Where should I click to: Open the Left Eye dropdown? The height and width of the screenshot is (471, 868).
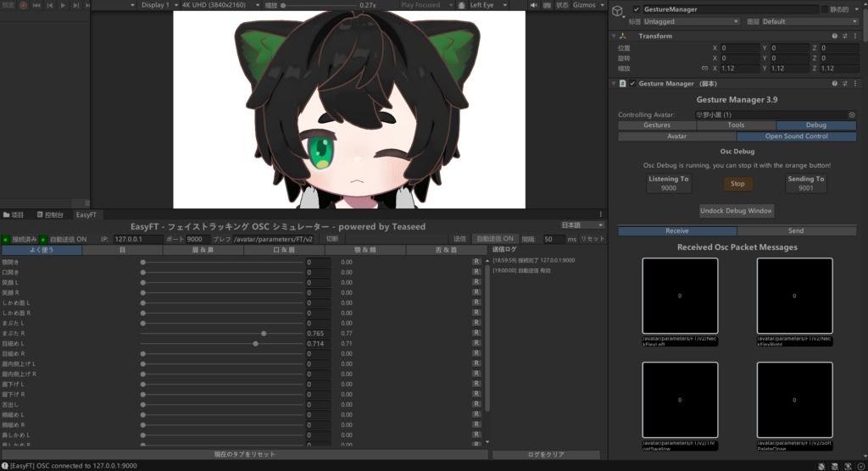coord(487,5)
